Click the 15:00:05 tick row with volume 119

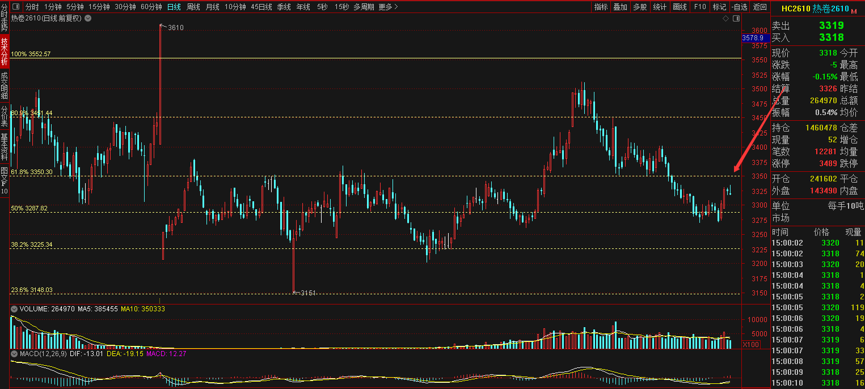click(x=818, y=307)
